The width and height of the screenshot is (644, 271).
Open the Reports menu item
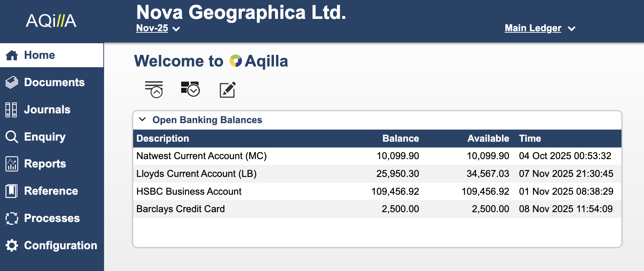coord(45,164)
